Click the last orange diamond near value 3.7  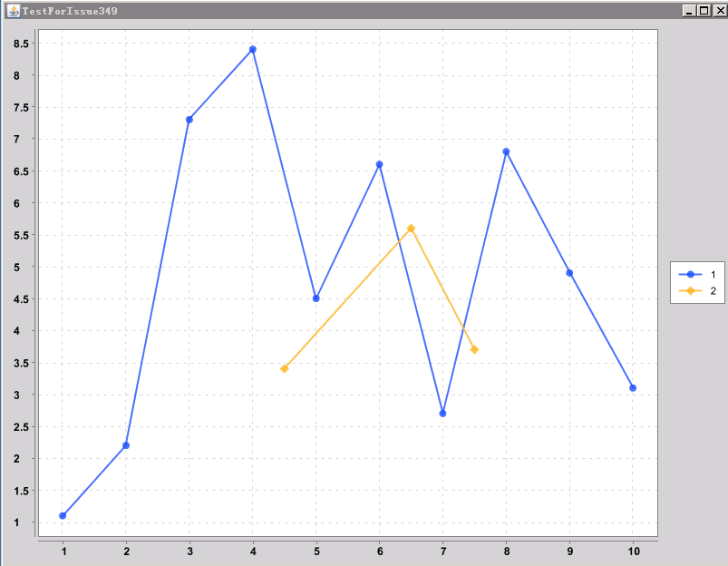coord(474,349)
